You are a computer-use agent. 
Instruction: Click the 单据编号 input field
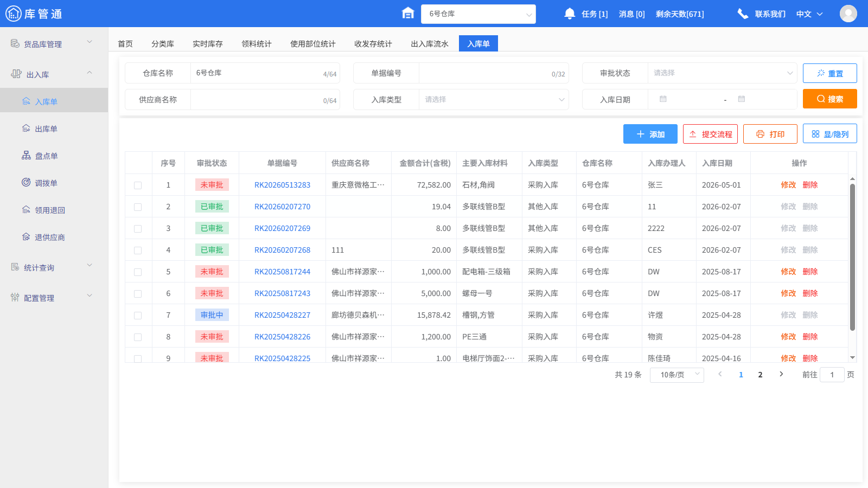click(x=493, y=73)
